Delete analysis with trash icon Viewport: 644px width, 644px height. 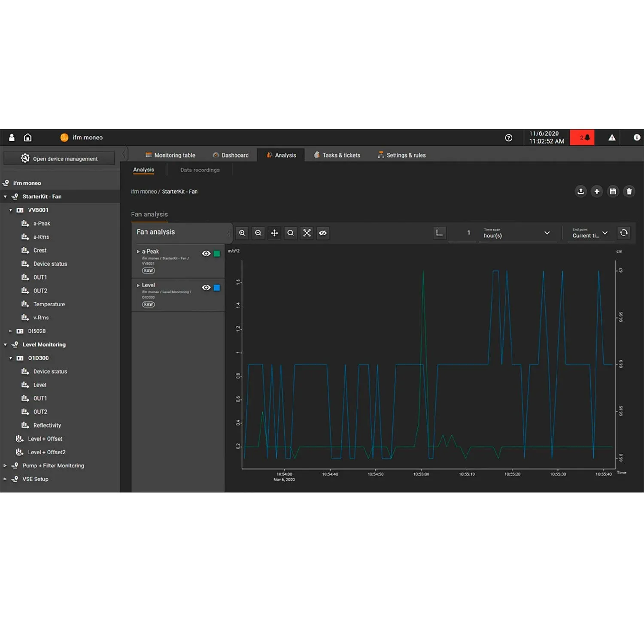(629, 191)
